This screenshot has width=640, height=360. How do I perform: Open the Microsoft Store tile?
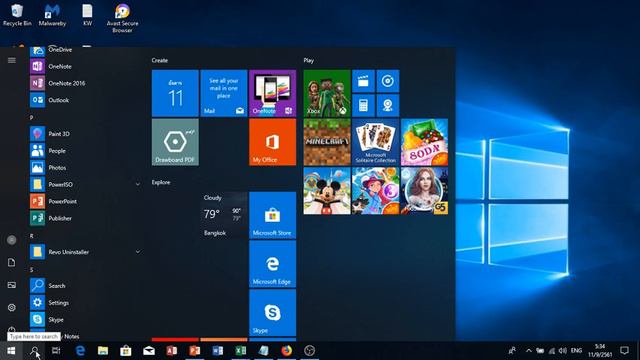[x=272, y=215]
